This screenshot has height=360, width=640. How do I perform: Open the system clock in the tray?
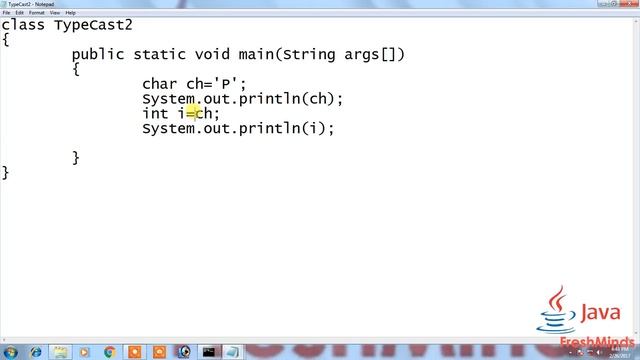(620, 353)
